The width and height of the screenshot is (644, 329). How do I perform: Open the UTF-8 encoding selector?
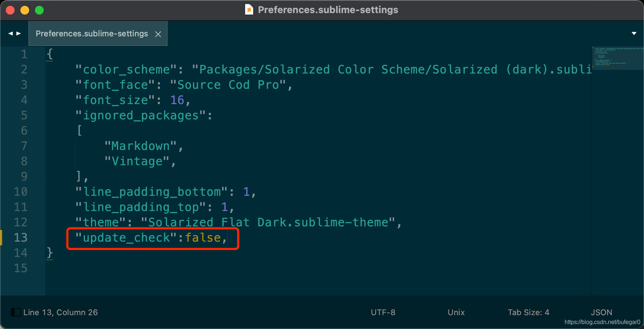383,312
